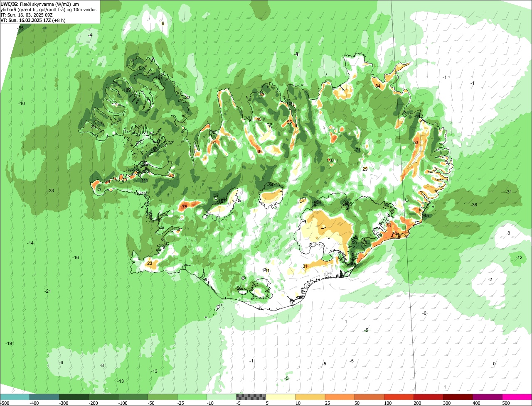Viewport: 532px width, 406px height.
Task: Pick the -100 to -50 green legend swatch
Action: pyautogui.click(x=133, y=397)
